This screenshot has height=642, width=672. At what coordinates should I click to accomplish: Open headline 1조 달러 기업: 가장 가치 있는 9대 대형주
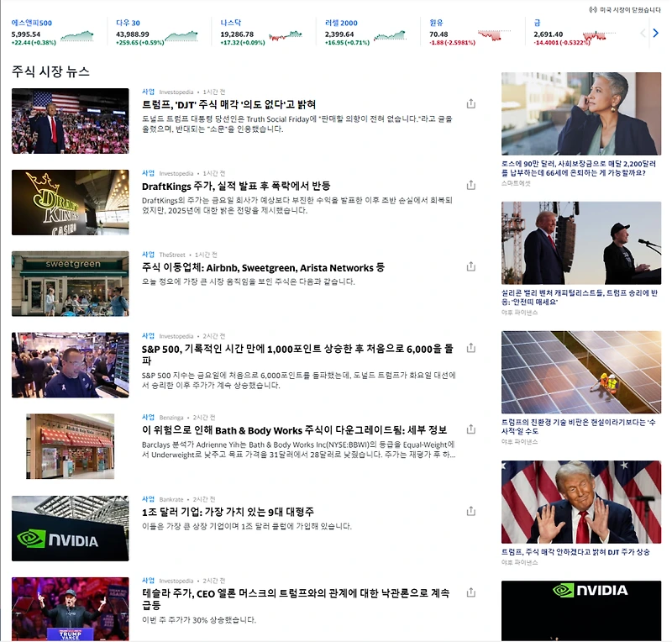228,512
